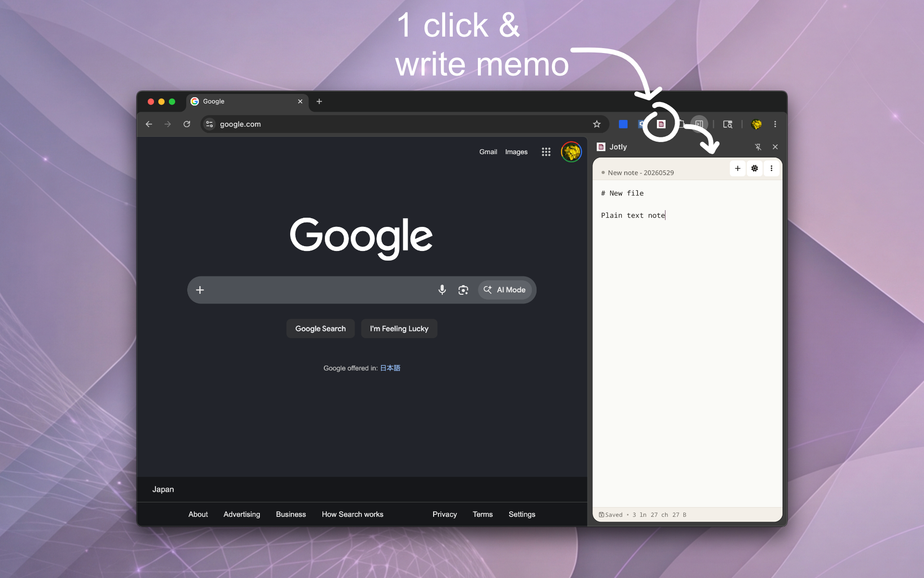
Task: Open the Terms footer link
Action: (483, 514)
